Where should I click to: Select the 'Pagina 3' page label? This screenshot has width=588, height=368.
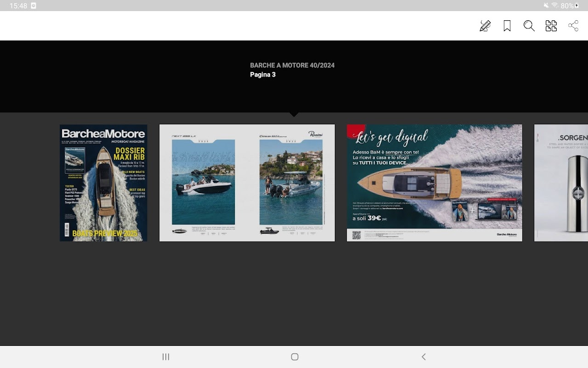(263, 75)
